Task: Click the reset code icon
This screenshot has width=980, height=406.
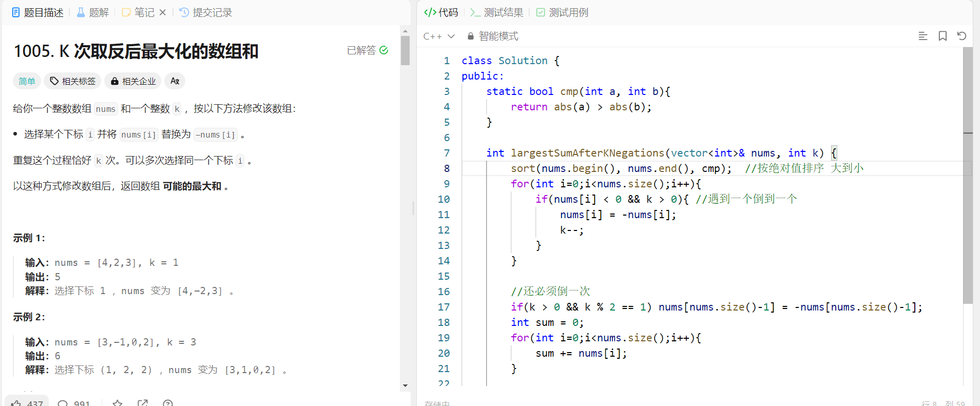Action: click(962, 36)
